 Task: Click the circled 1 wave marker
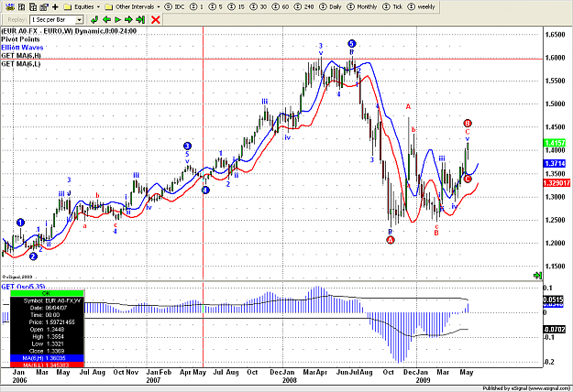click(x=20, y=223)
